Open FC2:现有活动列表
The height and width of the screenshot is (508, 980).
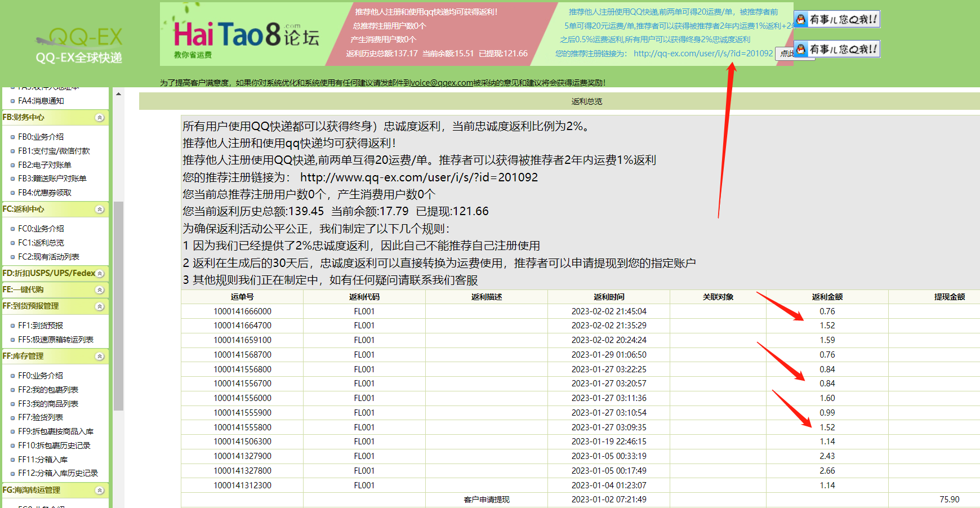tap(44, 256)
